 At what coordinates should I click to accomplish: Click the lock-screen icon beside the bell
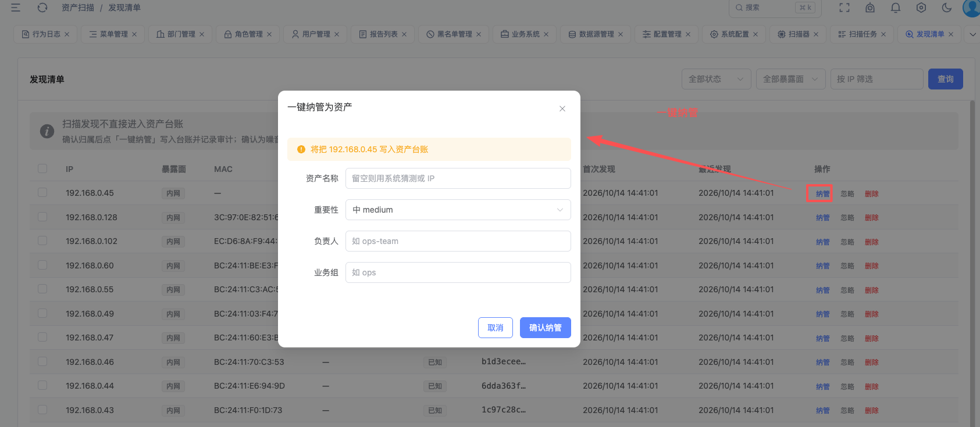[x=870, y=8]
